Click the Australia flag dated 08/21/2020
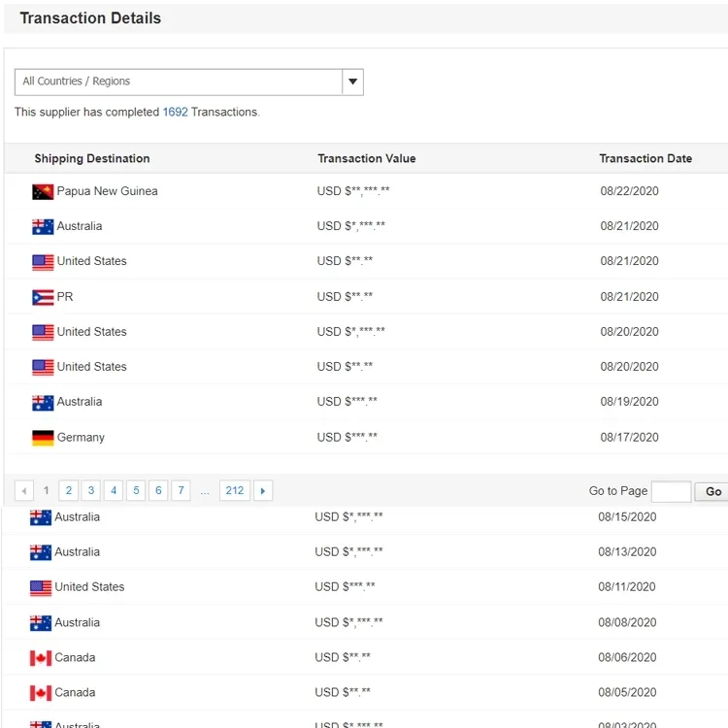Screen dimensions: 728x728 [43, 226]
